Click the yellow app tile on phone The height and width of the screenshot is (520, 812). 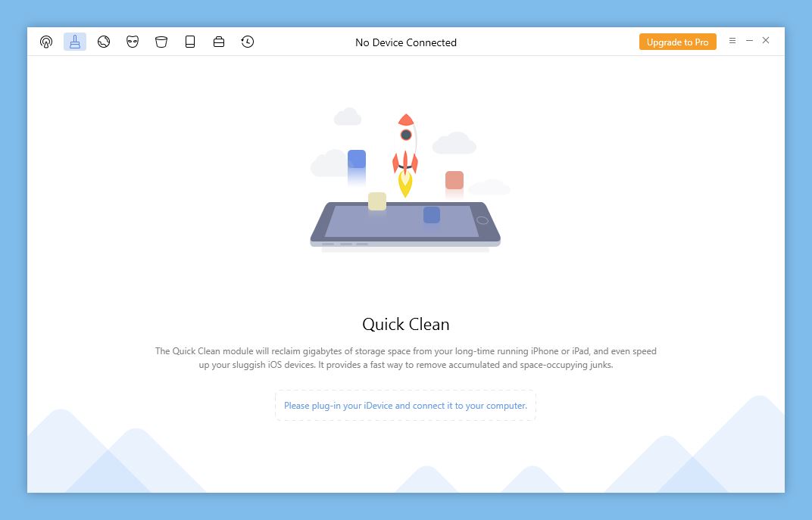tap(377, 201)
